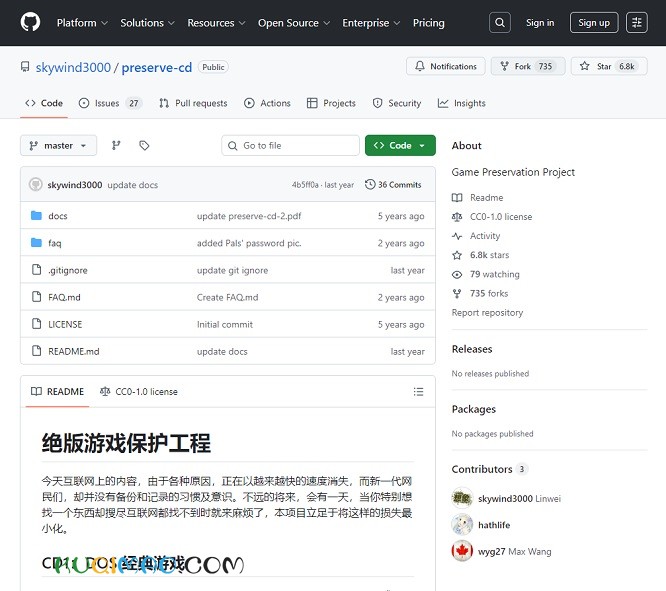Screen dimensions: 666x591
Task: Open the Security tab
Action: tap(396, 103)
